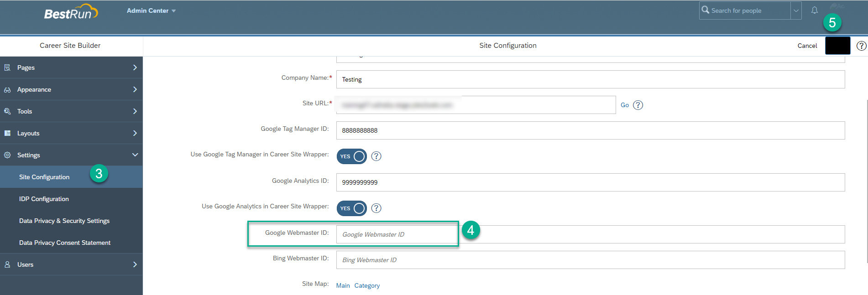Screen dimensions: 868x295
Task: Toggle Use Google Analytics in Career Site Wrapper
Action: click(x=352, y=208)
